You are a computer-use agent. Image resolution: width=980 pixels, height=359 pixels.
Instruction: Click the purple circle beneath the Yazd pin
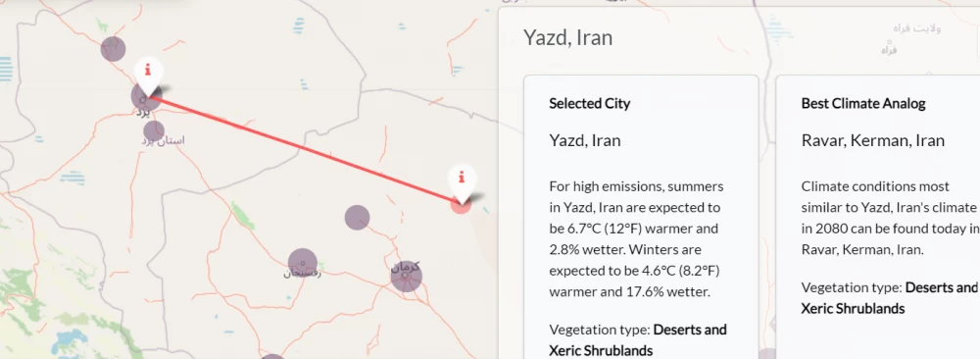[x=145, y=97]
